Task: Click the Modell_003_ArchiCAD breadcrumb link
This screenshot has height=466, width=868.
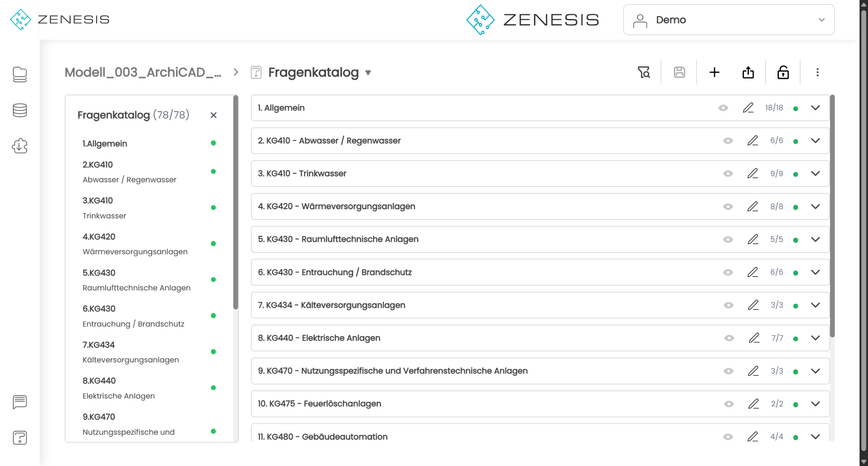Action: 143,72
